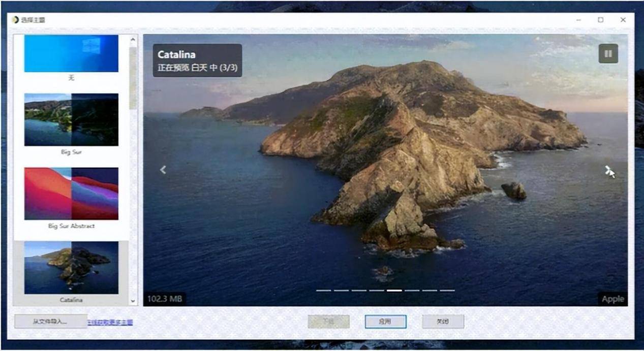Pause the theme preview slideshow
This screenshot has width=644, height=351.
(608, 53)
